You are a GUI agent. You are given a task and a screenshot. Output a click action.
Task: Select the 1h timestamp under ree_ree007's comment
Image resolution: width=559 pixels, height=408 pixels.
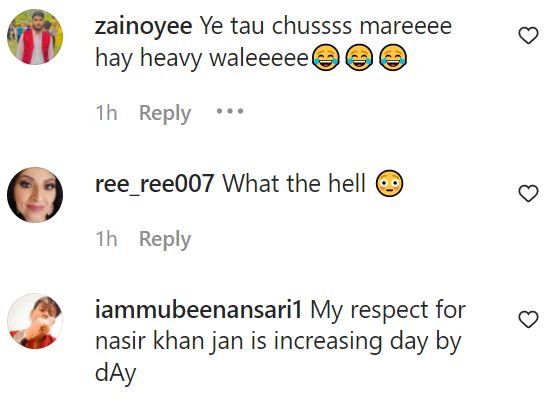point(106,239)
